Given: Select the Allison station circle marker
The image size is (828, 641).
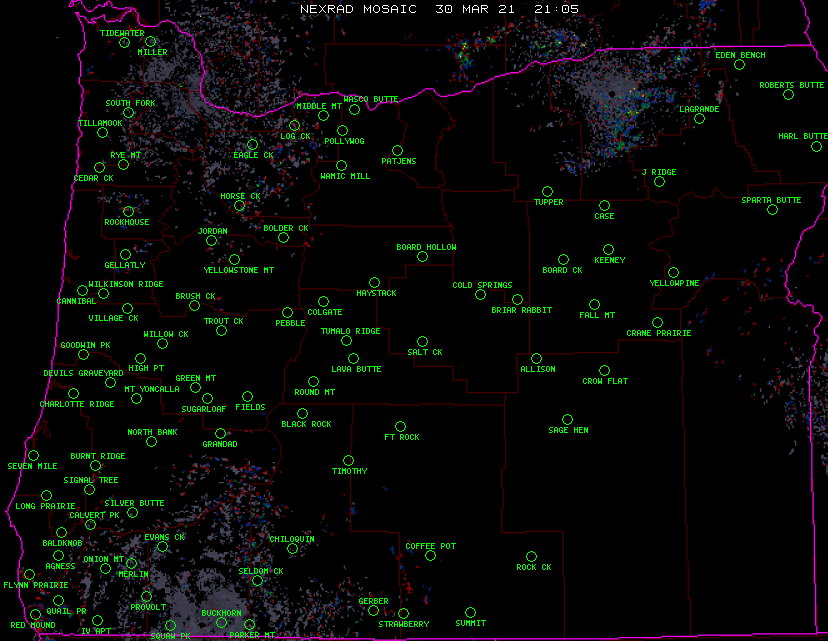Looking at the screenshot, I should 536,358.
